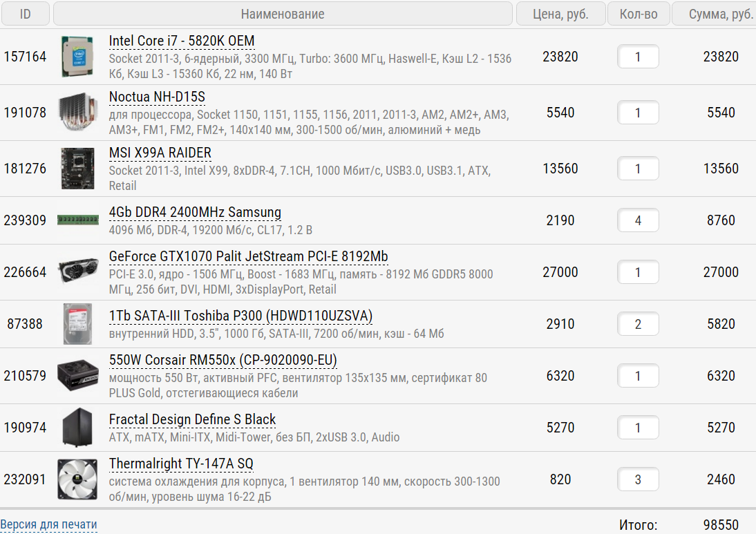Click quantity field for Thermalright TY-147A
Image resolution: width=756 pixels, height=534 pixels.
638,479
